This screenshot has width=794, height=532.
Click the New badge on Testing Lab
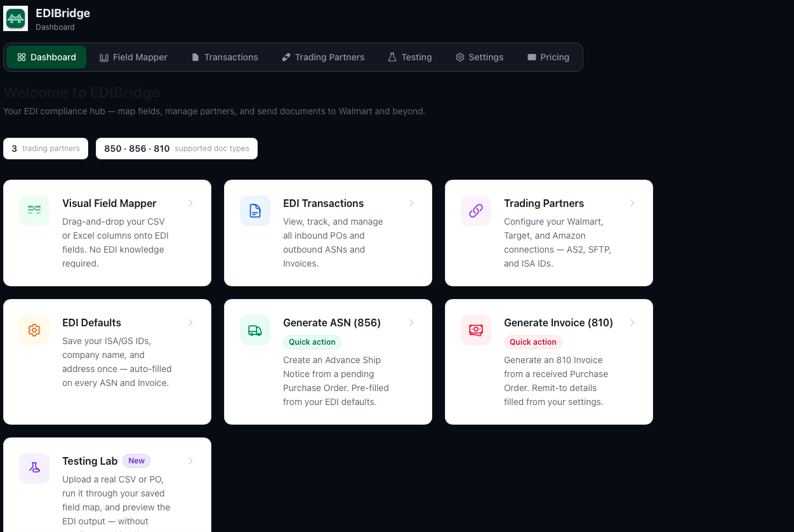(136, 461)
